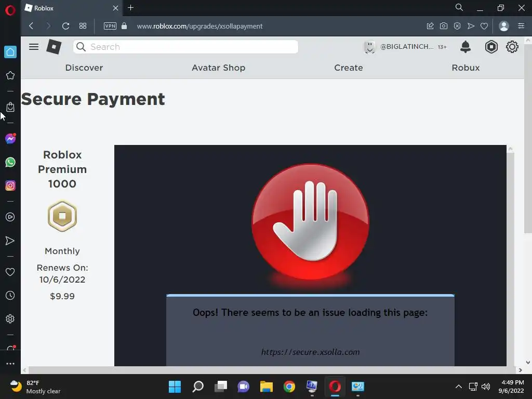Go to Roblox home via logo
Image resolution: width=532 pixels, height=399 pixels.
pos(54,47)
